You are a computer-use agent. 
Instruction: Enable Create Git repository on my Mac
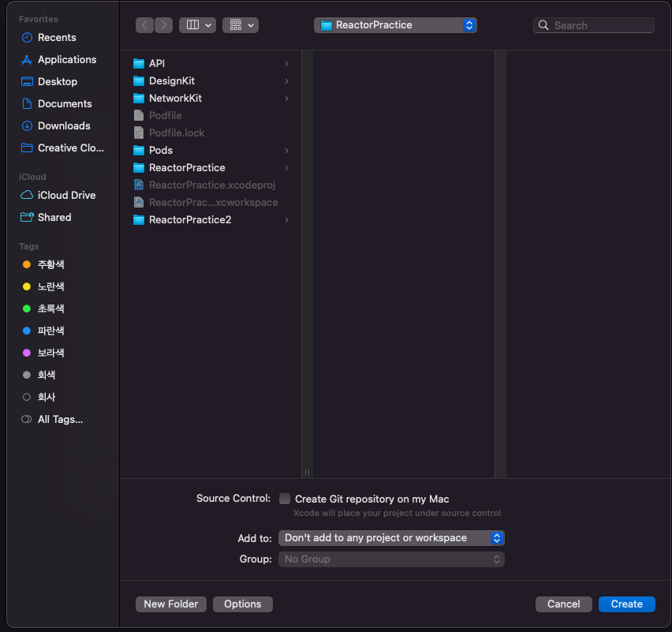[x=285, y=499]
